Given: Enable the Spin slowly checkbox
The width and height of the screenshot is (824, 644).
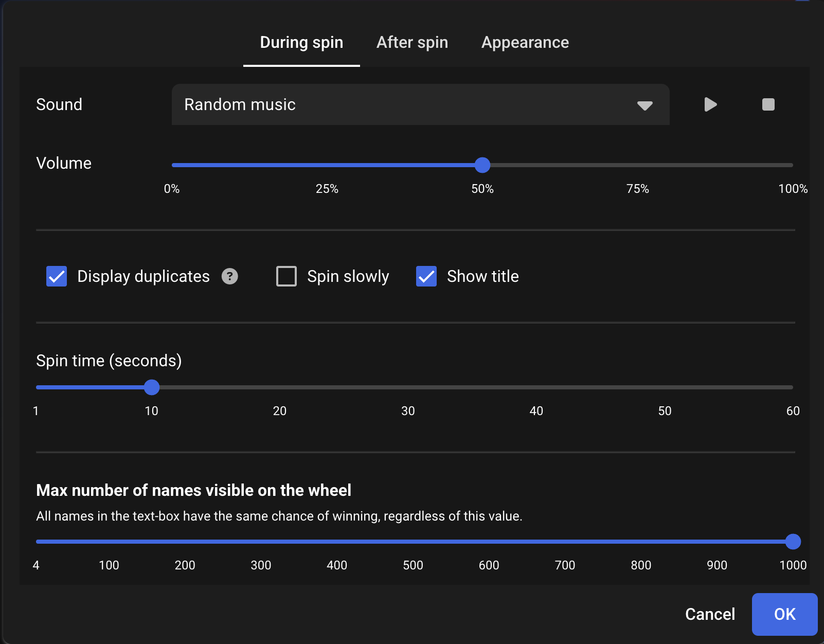Looking at the screenshot, I should (x=286, y=276).
